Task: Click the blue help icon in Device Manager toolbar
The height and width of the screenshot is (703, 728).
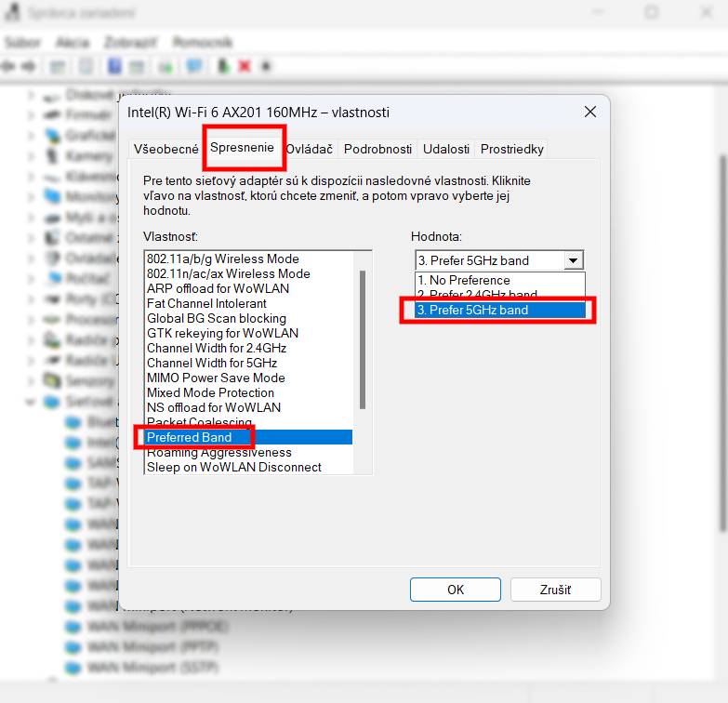Action: (114, 66)
